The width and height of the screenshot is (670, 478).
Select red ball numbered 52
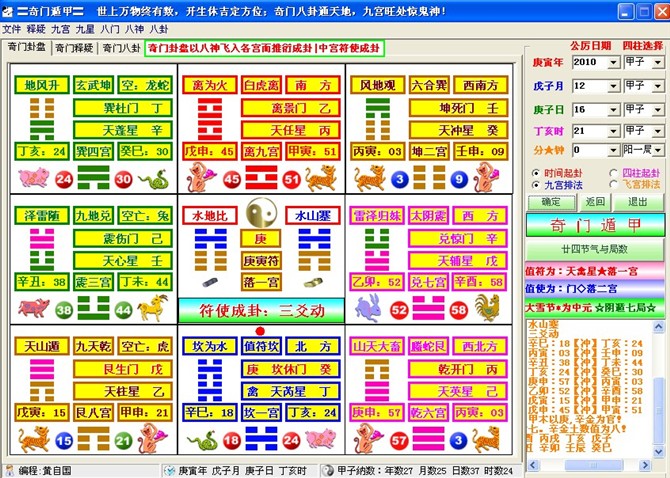coord(399,310)
